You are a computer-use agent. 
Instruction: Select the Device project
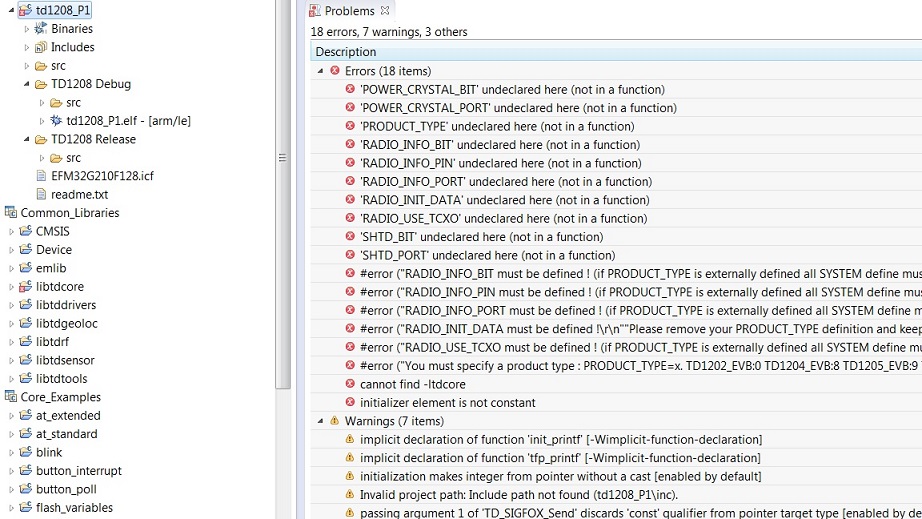54,250
